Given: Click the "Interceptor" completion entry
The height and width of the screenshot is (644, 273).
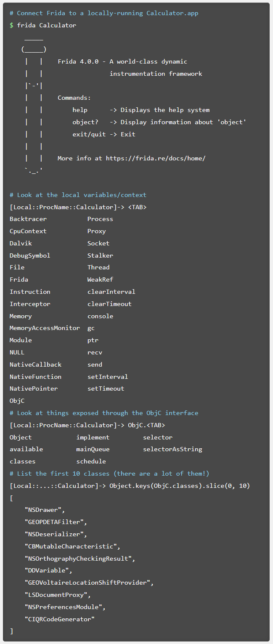Looking at the screenshot, I should [30, 304].
